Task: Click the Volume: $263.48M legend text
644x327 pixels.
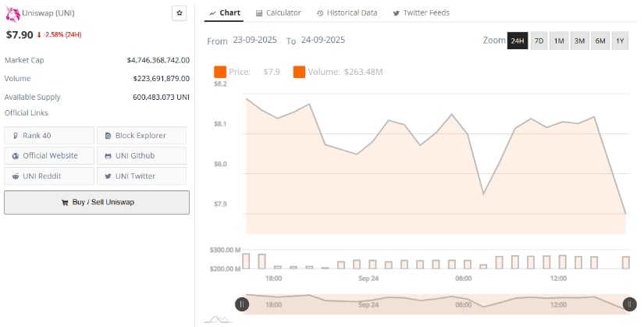Action: click(x=345, y=72)
